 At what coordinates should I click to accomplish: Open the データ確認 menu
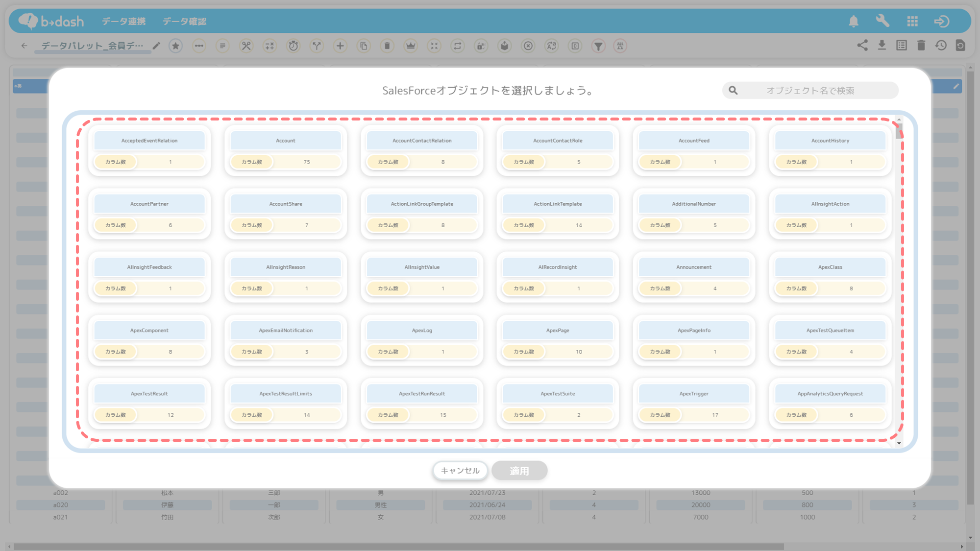point(184,21)
